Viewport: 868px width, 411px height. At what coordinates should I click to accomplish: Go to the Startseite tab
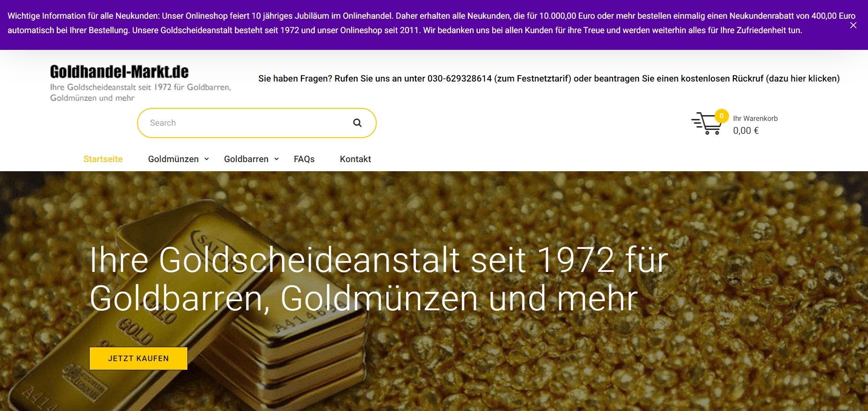[103, 159]
